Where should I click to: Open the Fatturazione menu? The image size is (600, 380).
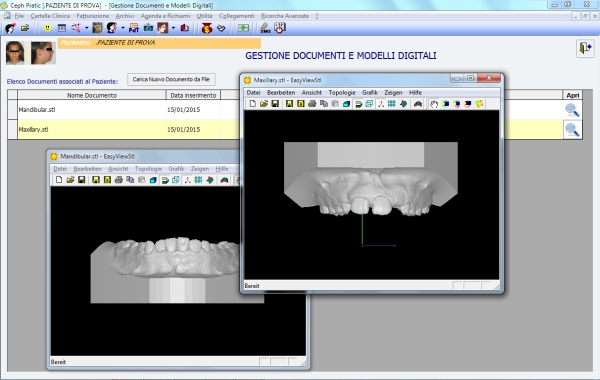(x=93, y=16)
